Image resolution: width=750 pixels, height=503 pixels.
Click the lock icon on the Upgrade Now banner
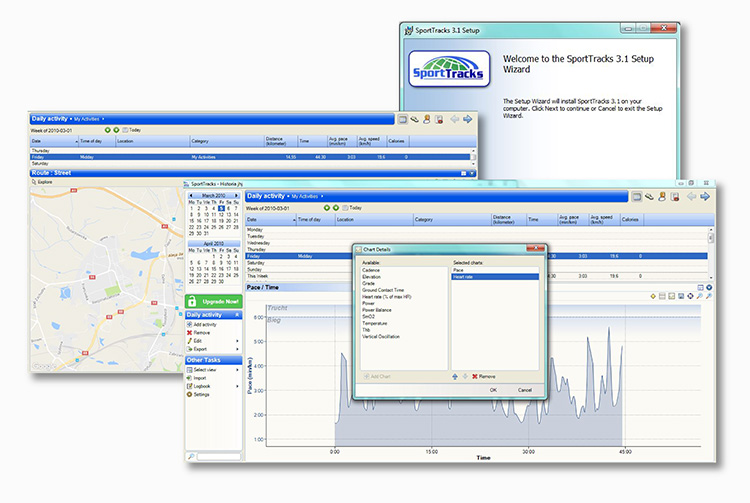pos(192,301)
